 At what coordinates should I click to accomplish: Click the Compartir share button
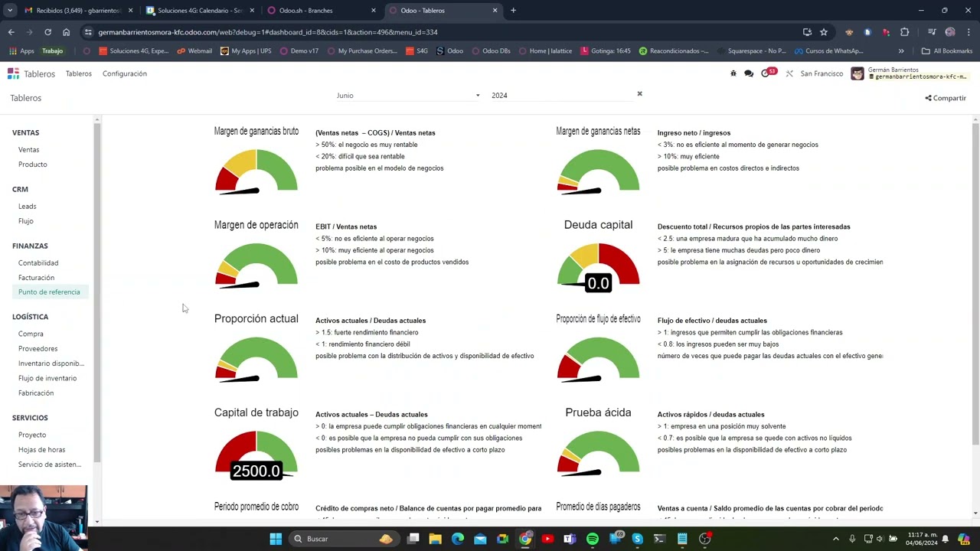pos(946,98)
